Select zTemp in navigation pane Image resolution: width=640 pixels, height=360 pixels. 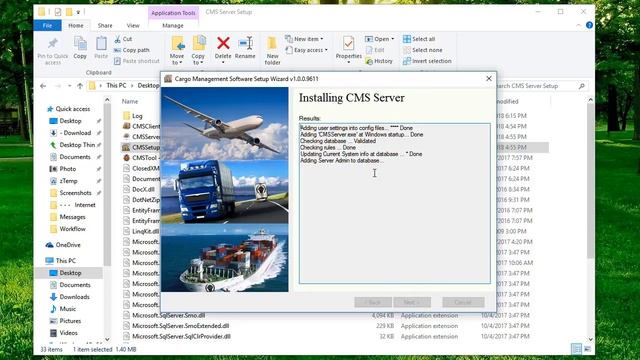click(x=68, y=181)
